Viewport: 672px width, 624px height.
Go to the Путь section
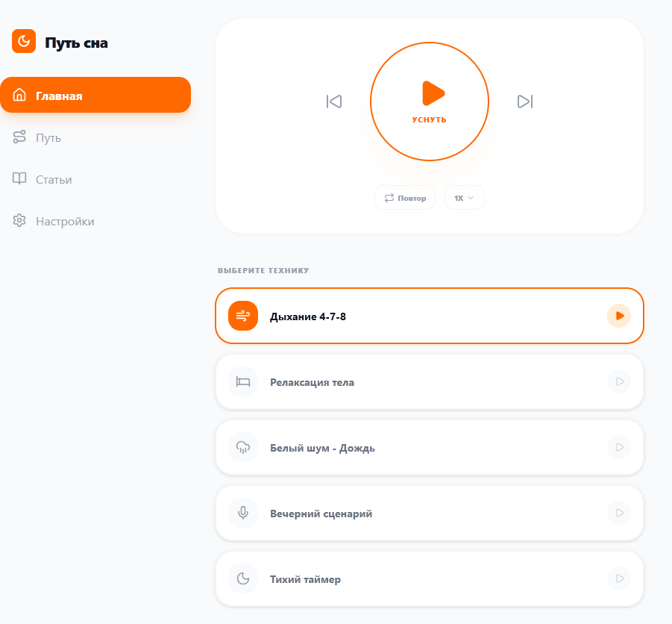click(x=48, y=137)
